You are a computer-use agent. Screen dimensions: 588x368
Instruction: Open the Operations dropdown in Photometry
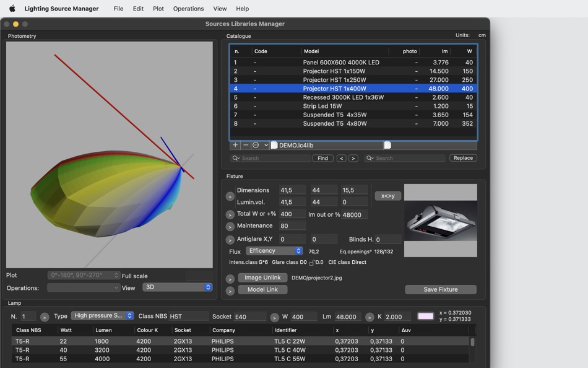[84, 287]
